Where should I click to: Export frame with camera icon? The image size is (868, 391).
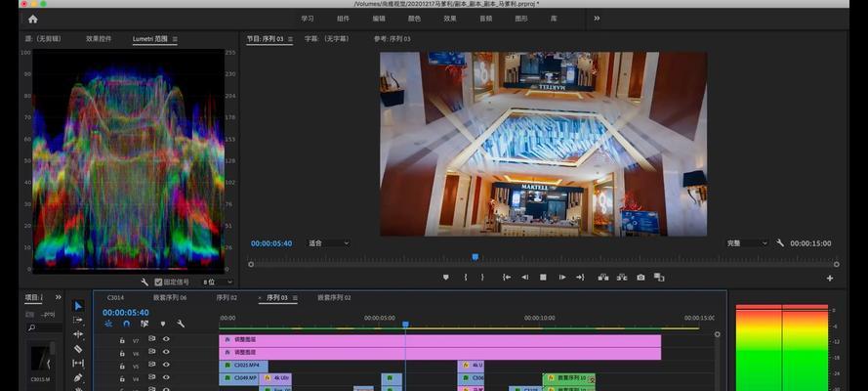tap(641, 278)
